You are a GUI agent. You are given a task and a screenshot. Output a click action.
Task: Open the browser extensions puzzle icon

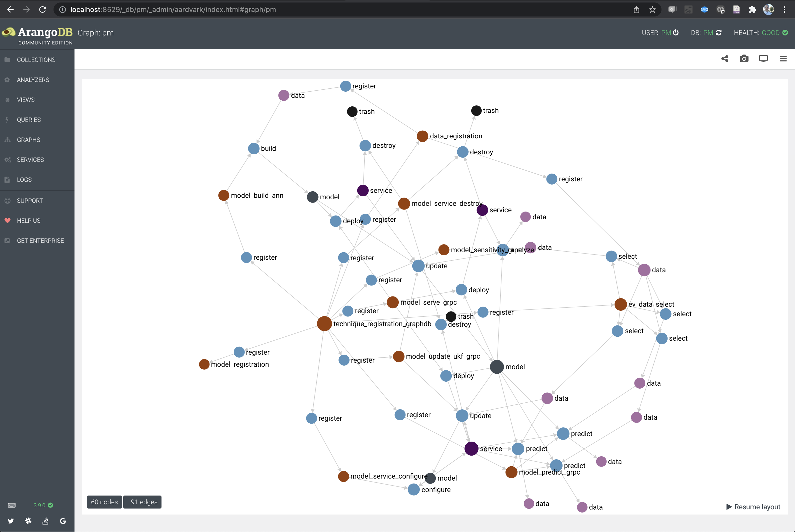pos(752,9)
